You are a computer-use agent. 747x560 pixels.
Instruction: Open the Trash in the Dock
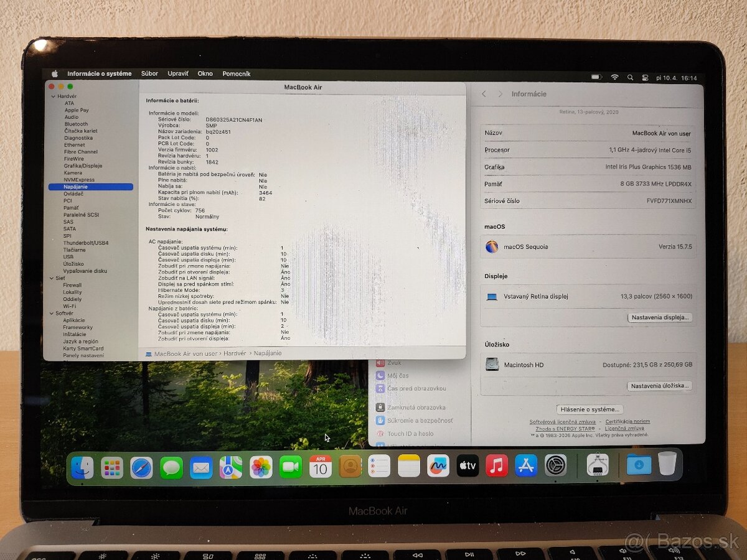668,464
